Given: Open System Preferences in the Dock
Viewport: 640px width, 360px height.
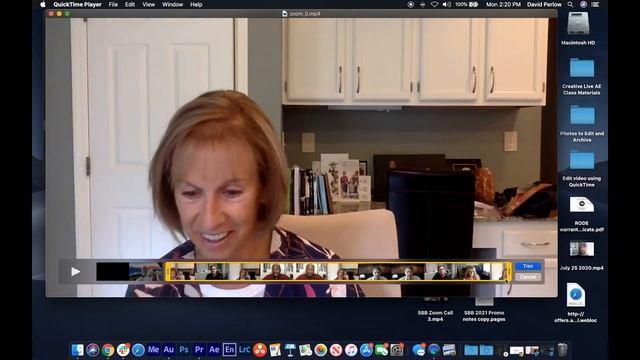Looking at the screenshot, I should pyautogui.click(x=397, y=350).
